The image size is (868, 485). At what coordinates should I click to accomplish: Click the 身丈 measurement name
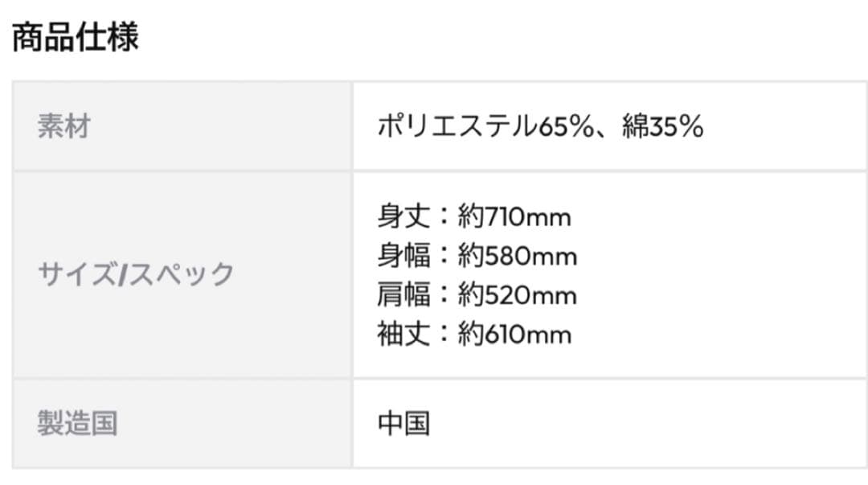(403, 217)
